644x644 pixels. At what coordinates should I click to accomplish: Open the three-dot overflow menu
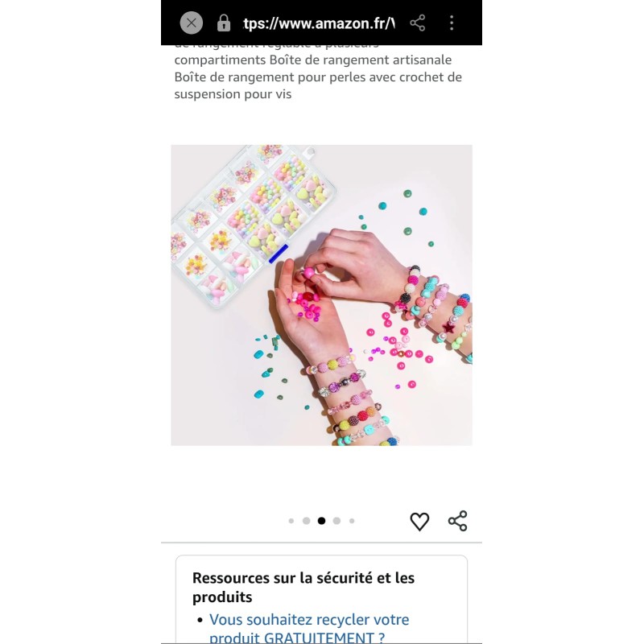coord(452,23)
